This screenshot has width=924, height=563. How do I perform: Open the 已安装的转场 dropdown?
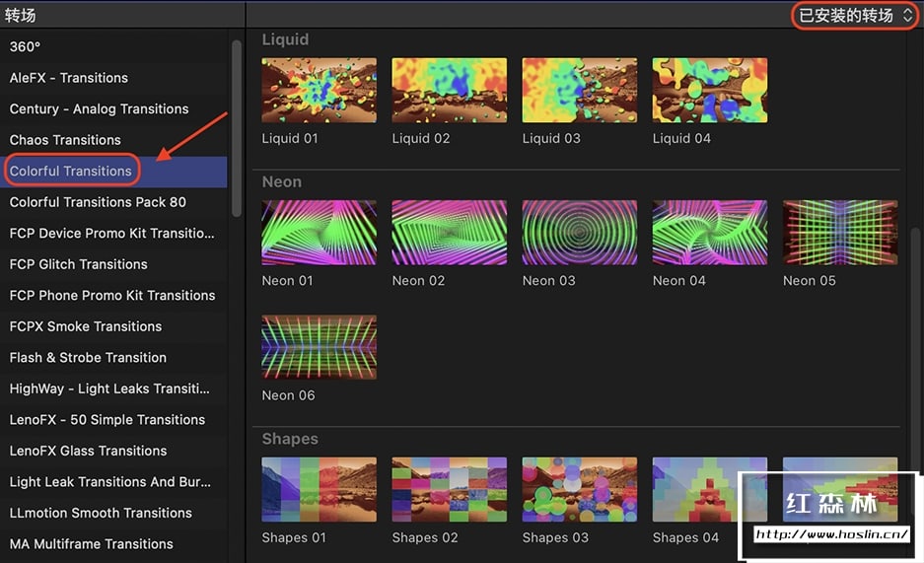coord(855,16)
